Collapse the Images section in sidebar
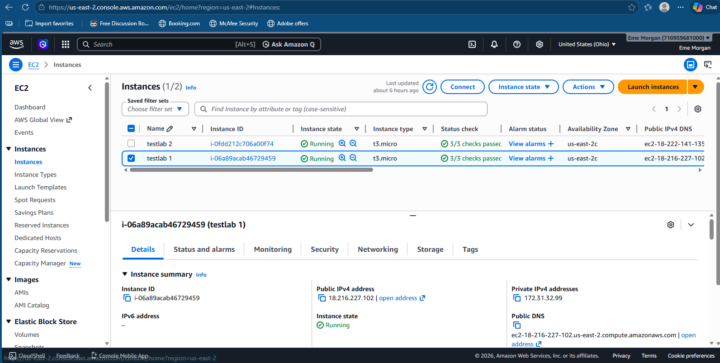720x363 pixels. [9, 279]
